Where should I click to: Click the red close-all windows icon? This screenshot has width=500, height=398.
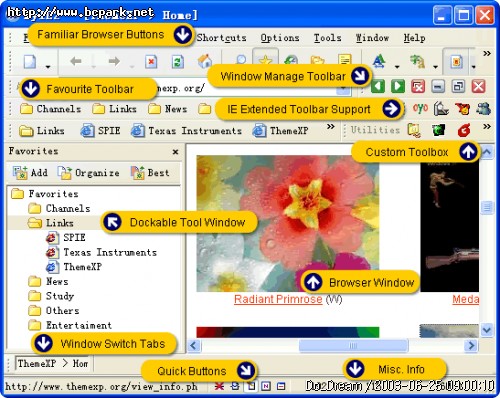click(418, 87)
